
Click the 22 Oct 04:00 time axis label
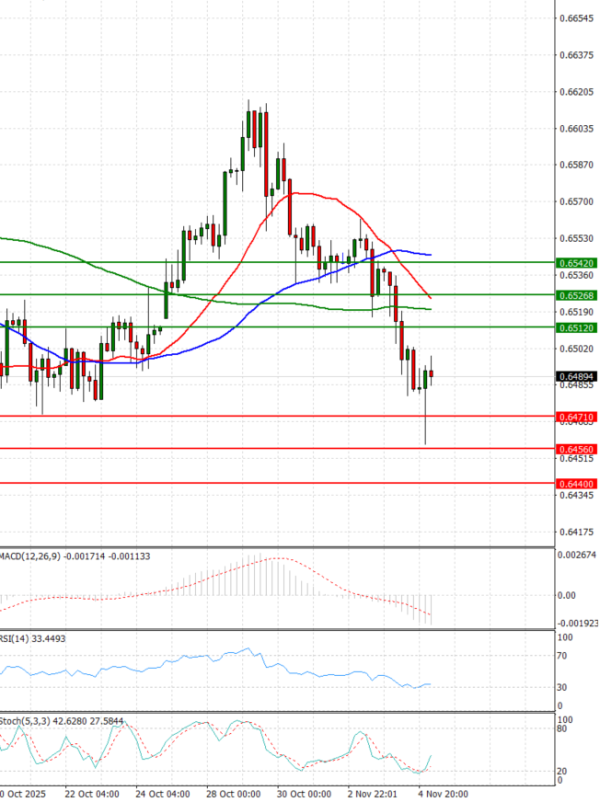[90, 794]
